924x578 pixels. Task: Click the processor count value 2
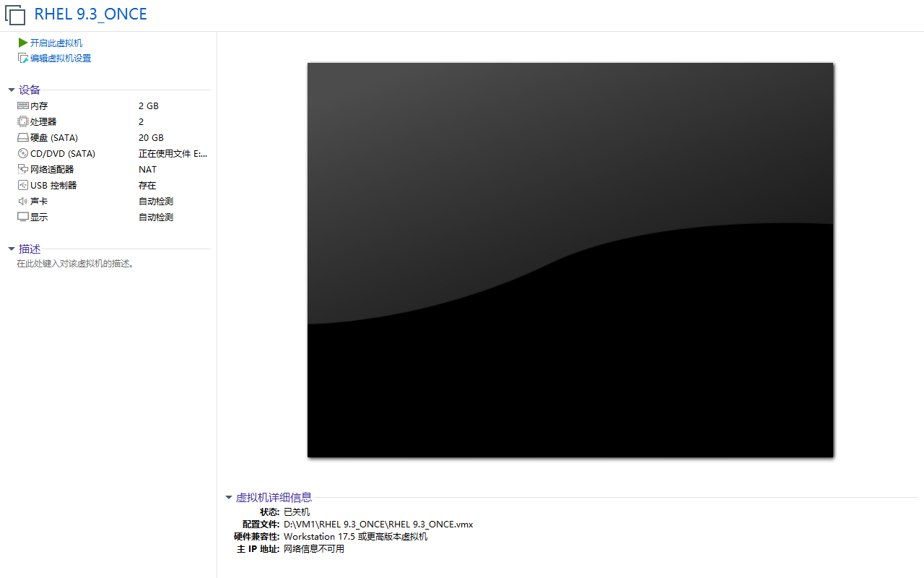[141, 121]
